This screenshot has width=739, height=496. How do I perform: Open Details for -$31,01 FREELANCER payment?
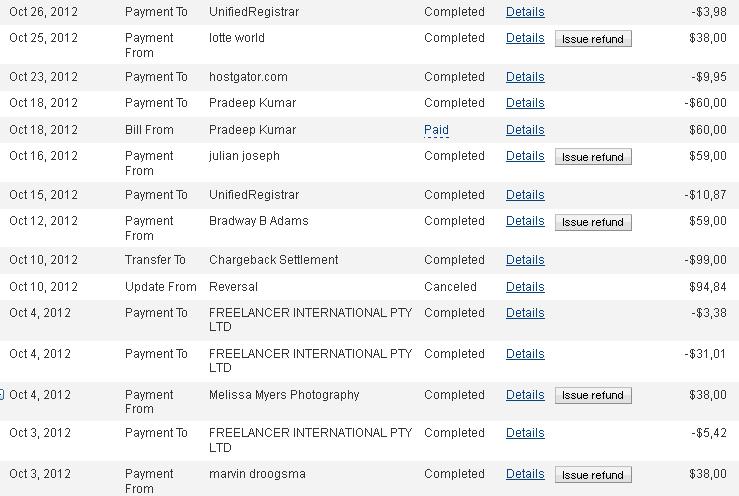525,354
